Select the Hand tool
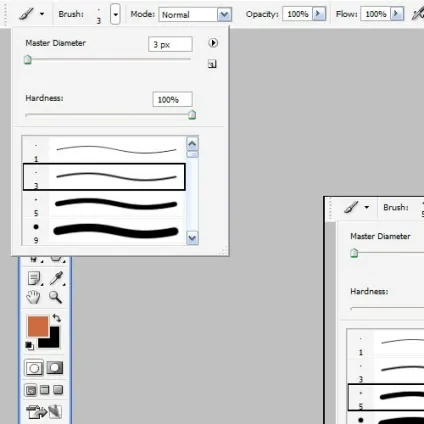The width and height of the screenshot is (424, 424). point(33,297)
